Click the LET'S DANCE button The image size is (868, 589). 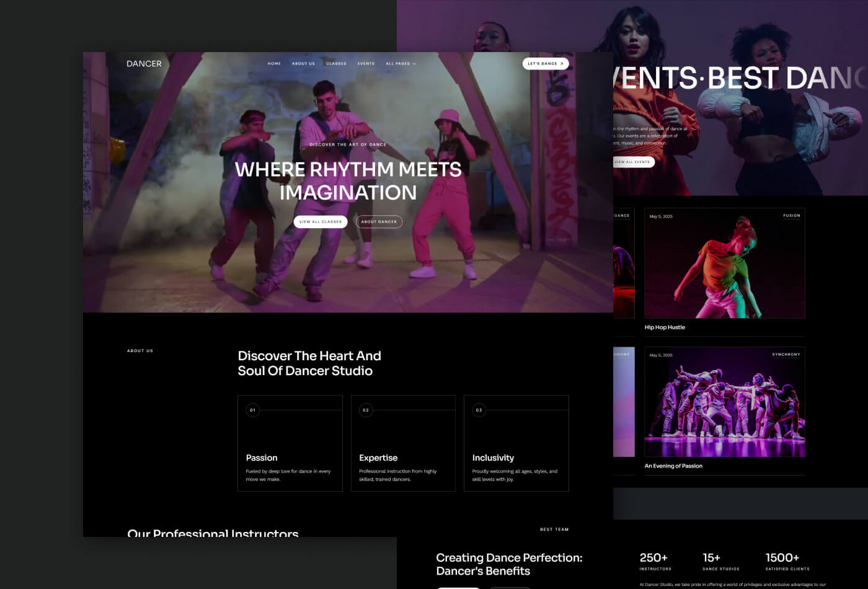546,63
